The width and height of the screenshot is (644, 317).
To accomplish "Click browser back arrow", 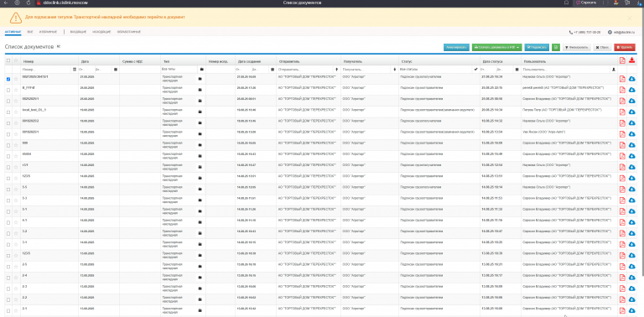I will tap(5, 3).
